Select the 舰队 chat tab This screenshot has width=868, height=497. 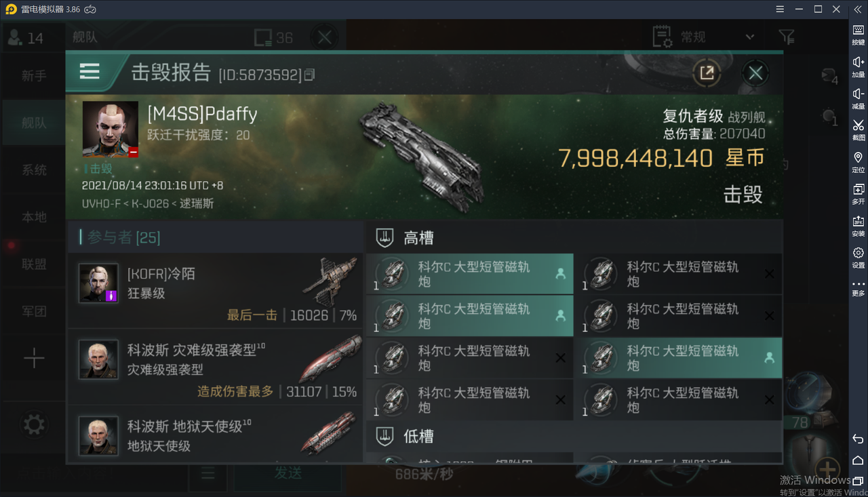[34, 123]
